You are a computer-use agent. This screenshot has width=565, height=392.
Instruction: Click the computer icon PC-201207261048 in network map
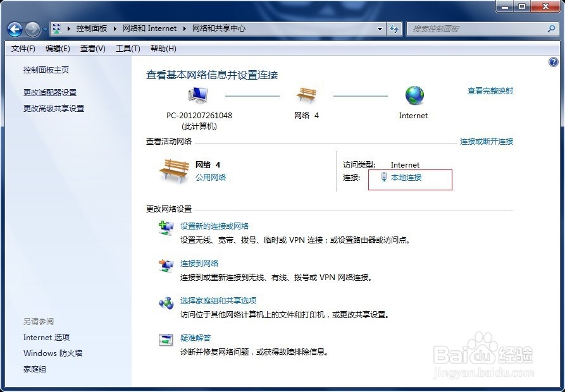197,94
